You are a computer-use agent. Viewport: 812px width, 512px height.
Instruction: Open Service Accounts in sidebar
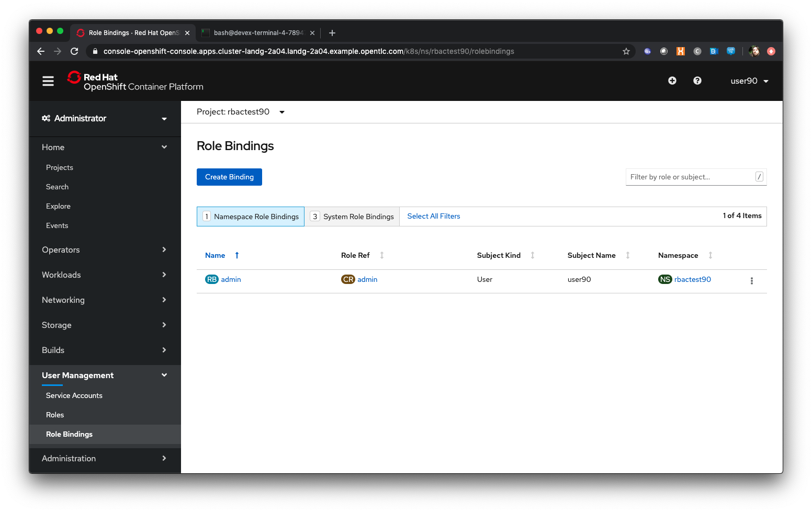(x=74, y=395)
